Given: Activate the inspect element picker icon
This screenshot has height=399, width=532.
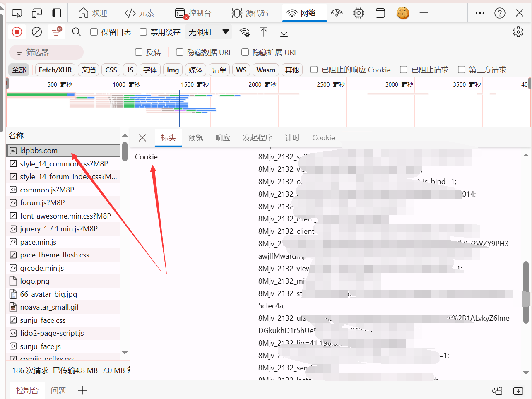Looking at the screenshot, I should (17, 13).
